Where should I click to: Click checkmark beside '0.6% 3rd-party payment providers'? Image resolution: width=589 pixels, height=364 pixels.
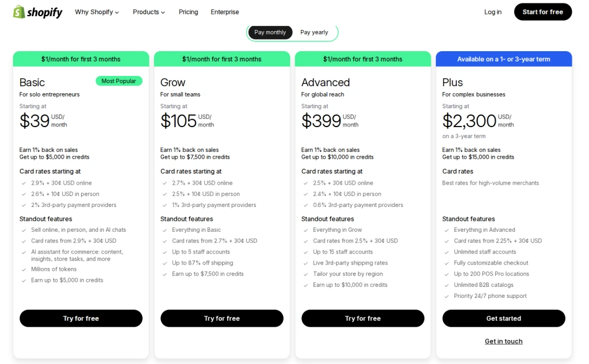(x=305, y=205)
